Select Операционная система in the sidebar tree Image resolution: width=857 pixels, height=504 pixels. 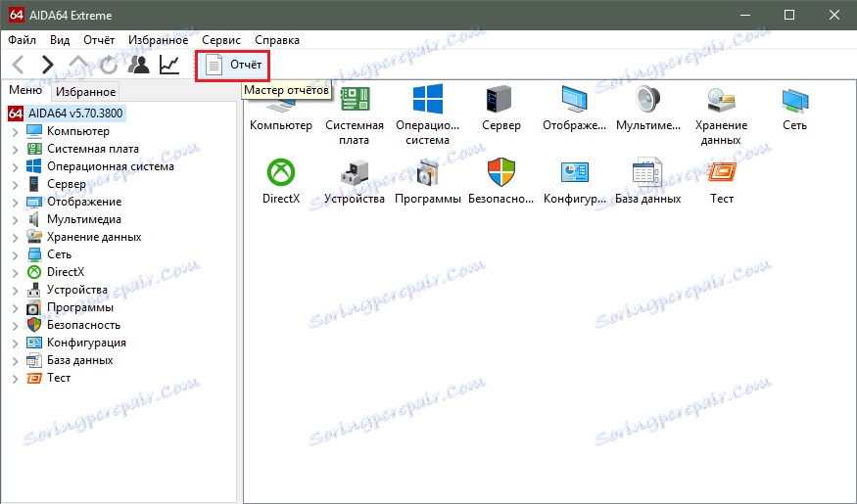[x=111, y=166]
